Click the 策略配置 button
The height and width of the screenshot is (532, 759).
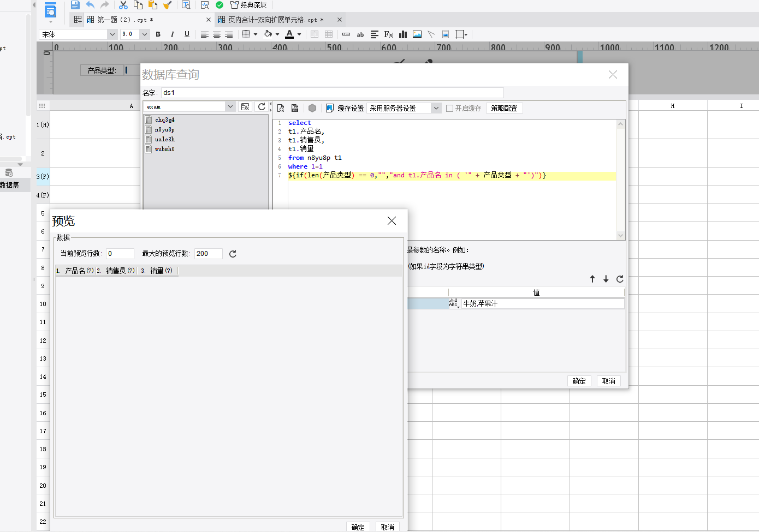click(x=503, y=108)
